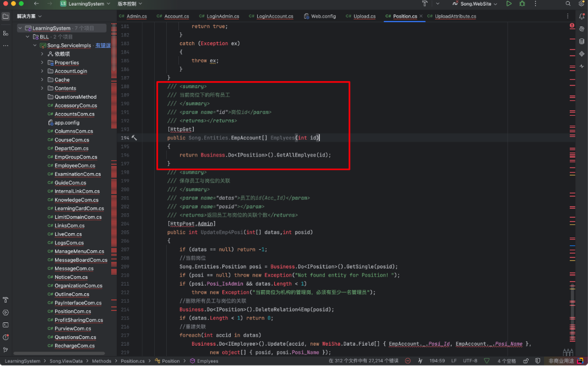
Task: Open the Database tool window icon
Action: tap(581, 41)
